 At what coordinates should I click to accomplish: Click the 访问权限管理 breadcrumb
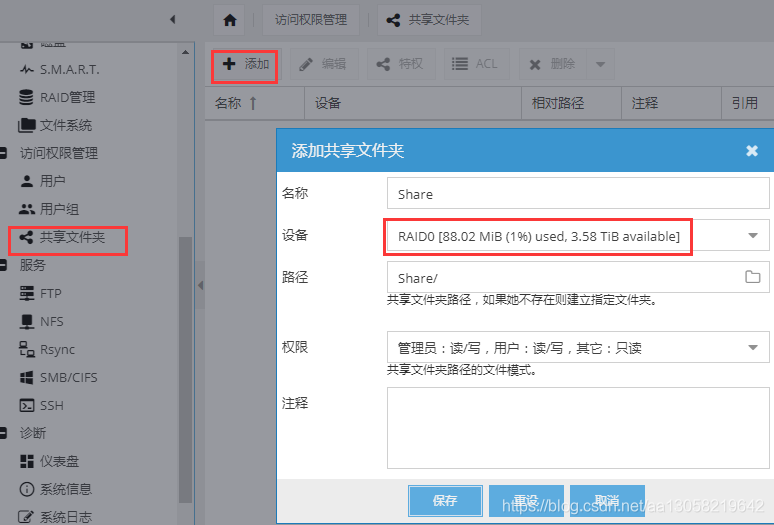(311, 20)
